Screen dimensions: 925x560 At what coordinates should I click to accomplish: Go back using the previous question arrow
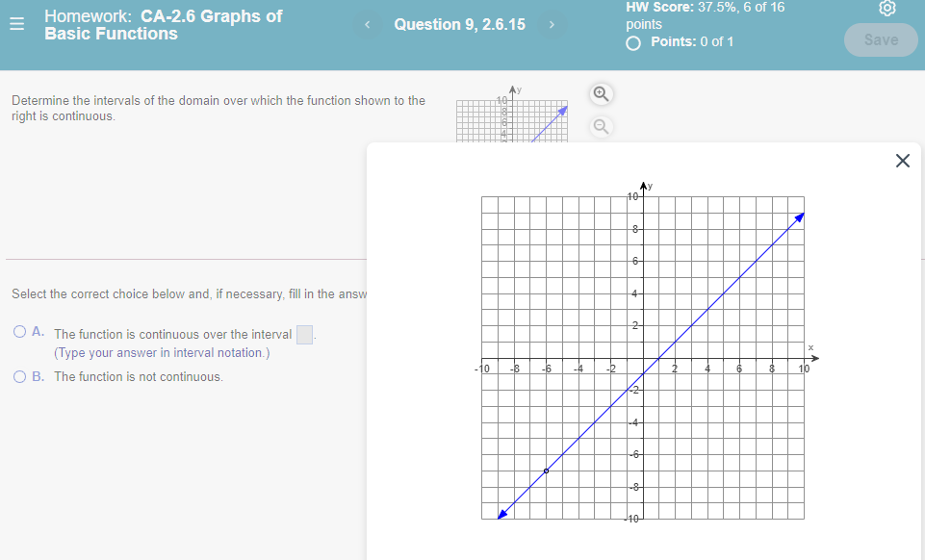pyautogui.click(x=368, y=24)
